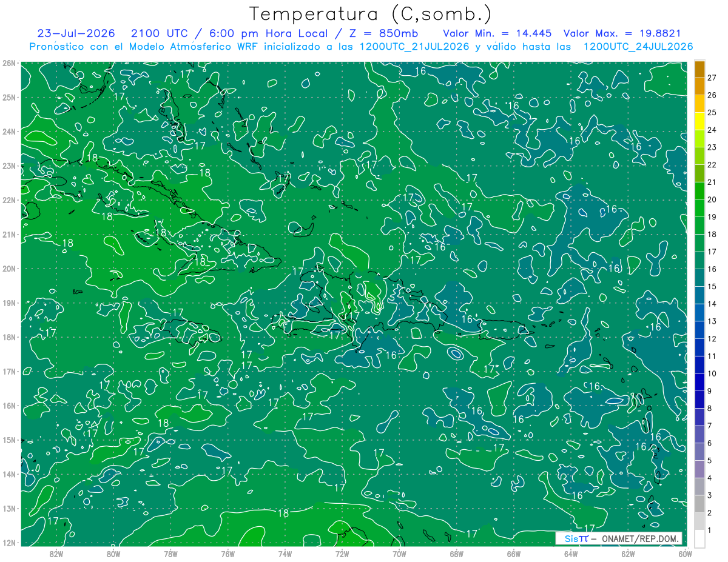Click the "24N" latitude axis label
The height and width of the screenshot is (562, 728).
coord(8,132)
